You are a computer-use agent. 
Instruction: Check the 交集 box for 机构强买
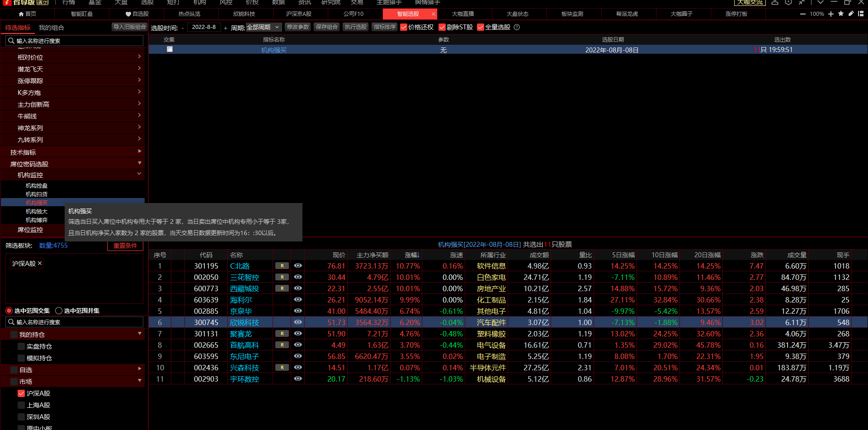170,49
